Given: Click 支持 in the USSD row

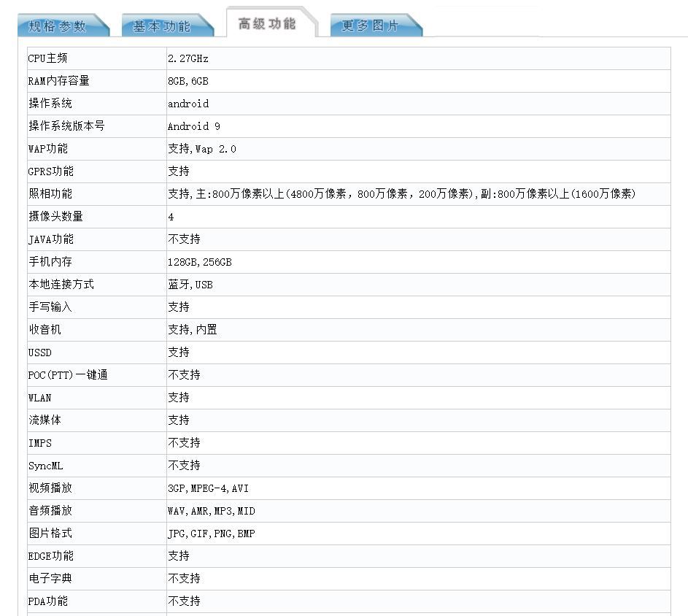Looking at the screenshot, I should (179, 352).
